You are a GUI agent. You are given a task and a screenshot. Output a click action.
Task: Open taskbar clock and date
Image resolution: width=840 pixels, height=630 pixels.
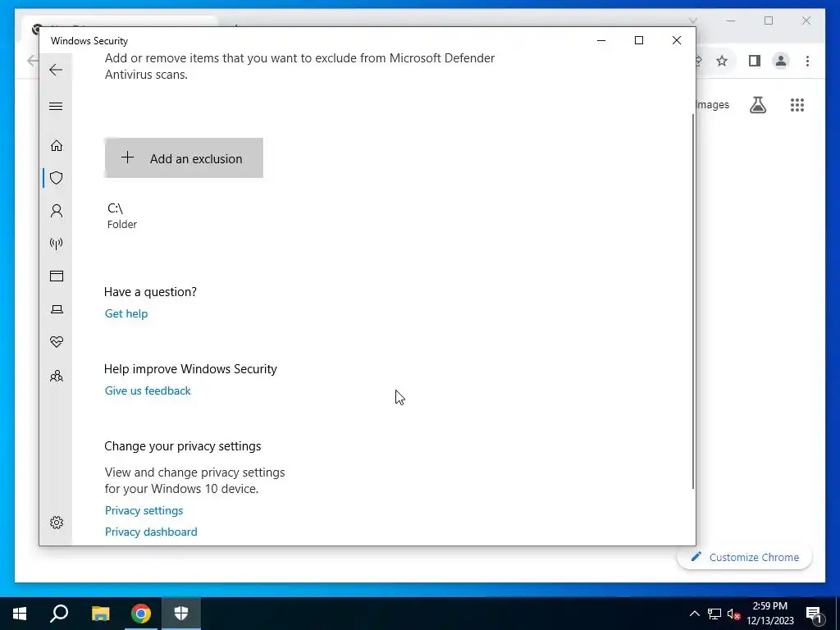tap(769, 614)
